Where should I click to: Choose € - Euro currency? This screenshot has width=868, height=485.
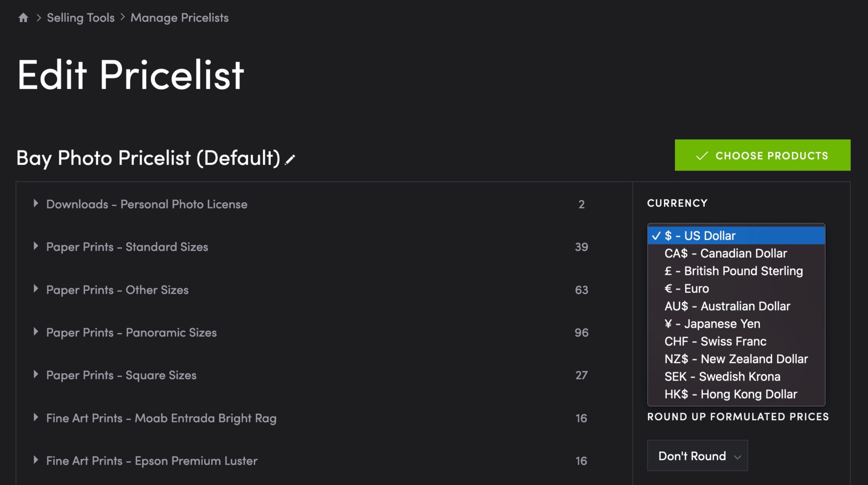pyautogui.click(x=736, y=289)
